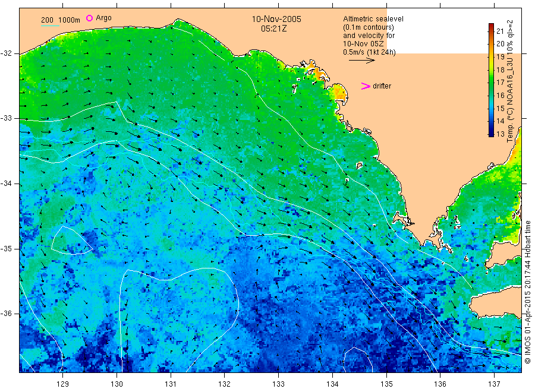The image size is (535, 392).
Task: Click the '1000m' depth contour label
Action: click(x=70, y=20)
